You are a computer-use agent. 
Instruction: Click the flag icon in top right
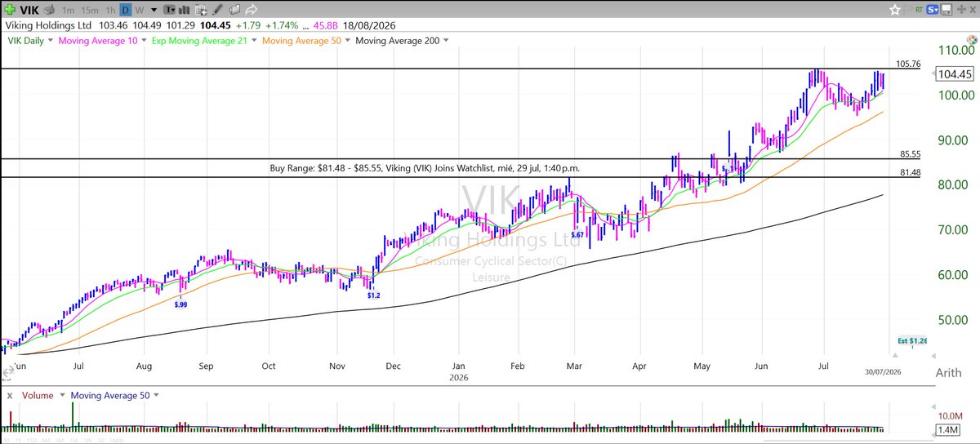point(909,10)
